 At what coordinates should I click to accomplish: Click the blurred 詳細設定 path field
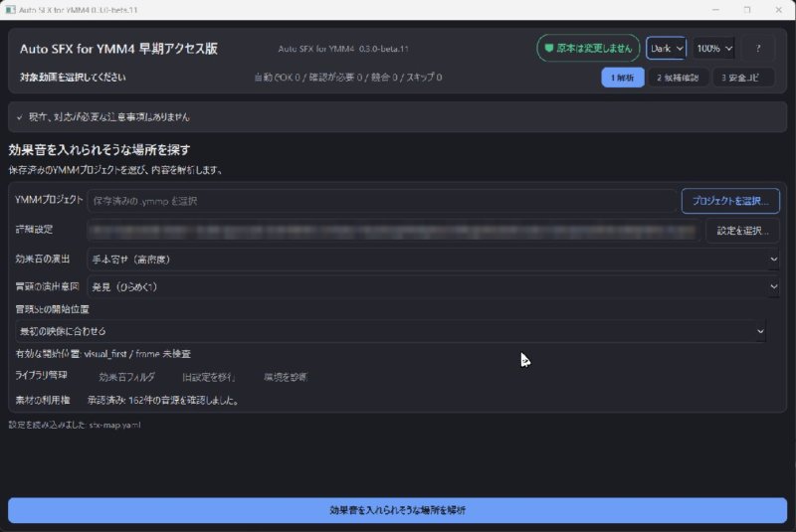[394, 231]
